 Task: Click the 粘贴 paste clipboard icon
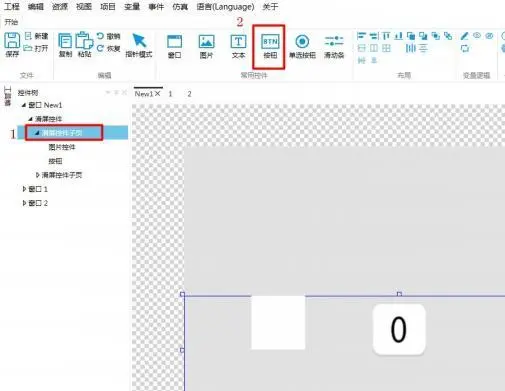[x=84, y=41]
